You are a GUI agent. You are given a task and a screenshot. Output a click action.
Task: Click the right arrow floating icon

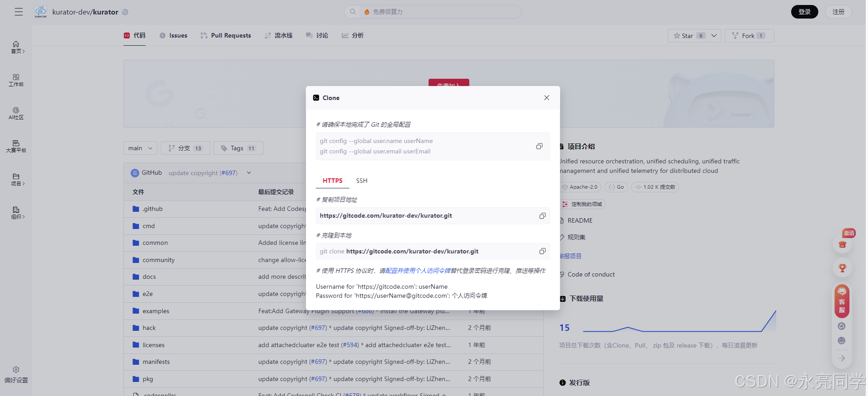coord(842,358)
